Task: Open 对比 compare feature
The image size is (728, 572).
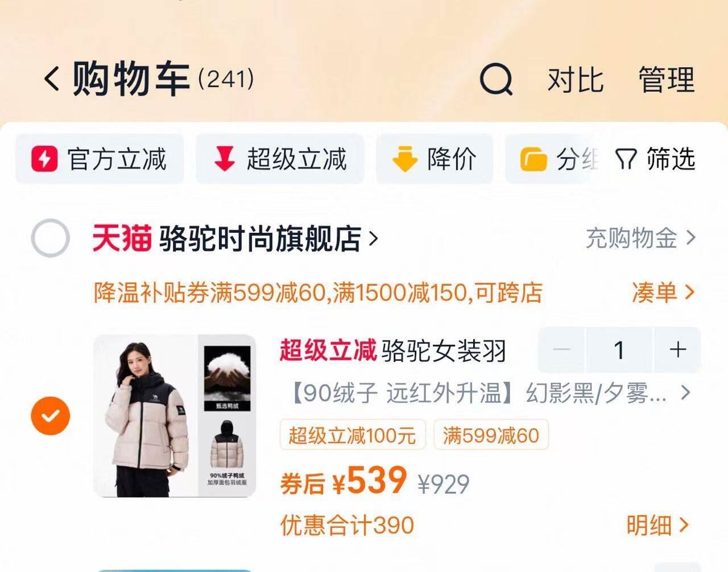Action: click(575, 79)
